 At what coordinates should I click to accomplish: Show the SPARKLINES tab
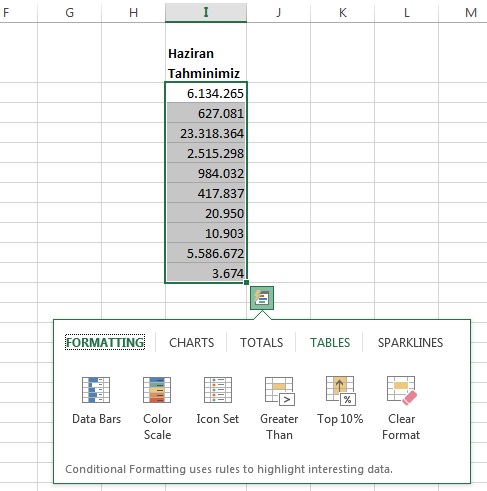click(x=410, y=342)
